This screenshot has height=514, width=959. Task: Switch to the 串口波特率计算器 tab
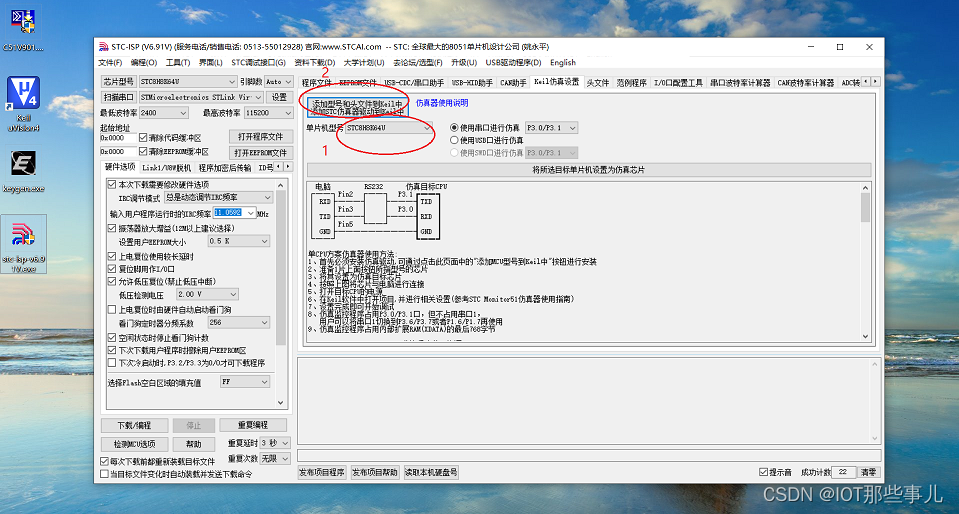click(740, 83)
